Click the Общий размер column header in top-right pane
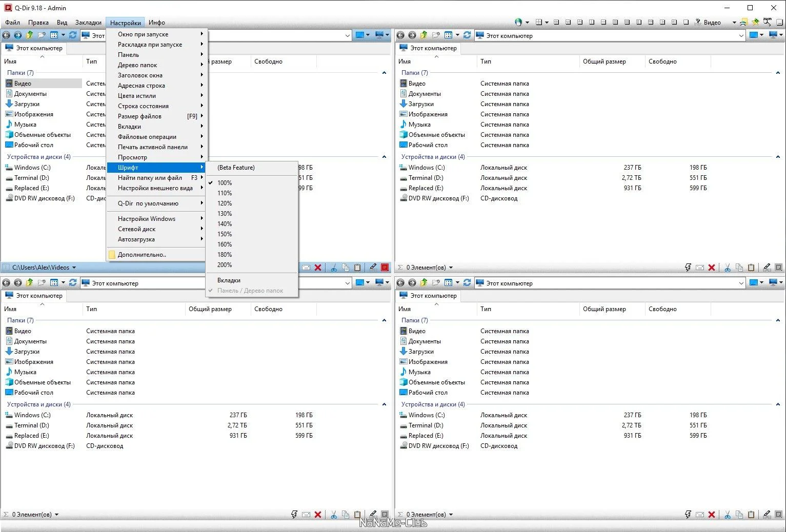 tap(604, 62)
